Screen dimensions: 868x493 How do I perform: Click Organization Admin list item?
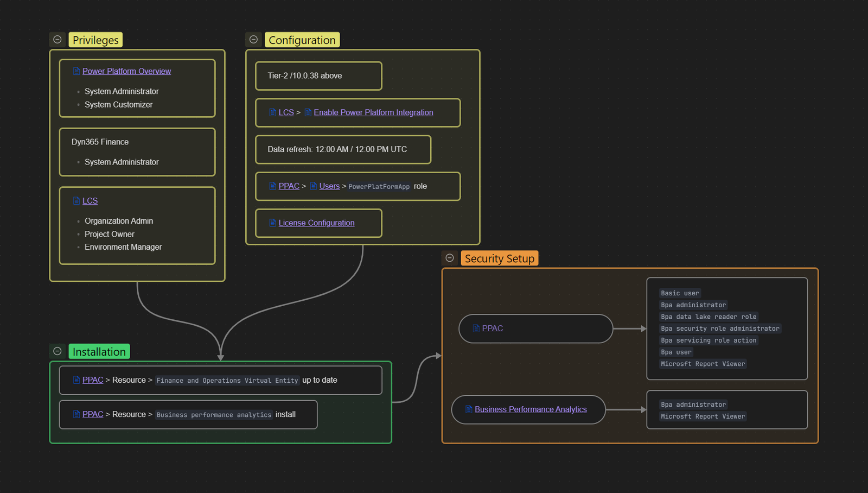119,221
